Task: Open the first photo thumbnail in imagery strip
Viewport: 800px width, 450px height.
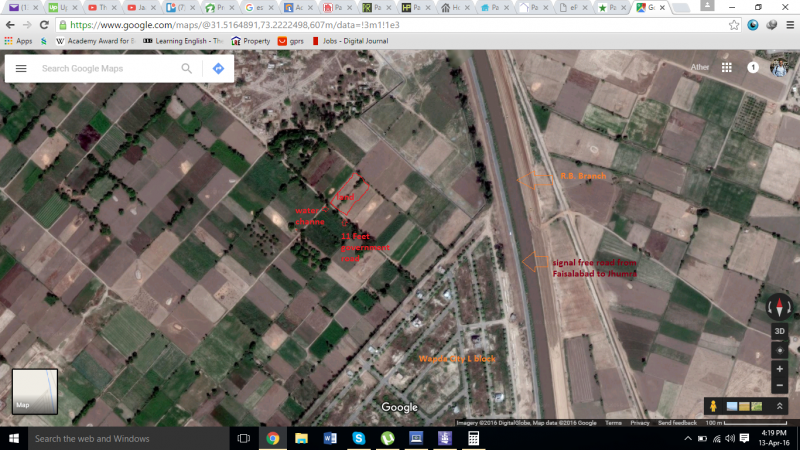Action: [732, 406]
